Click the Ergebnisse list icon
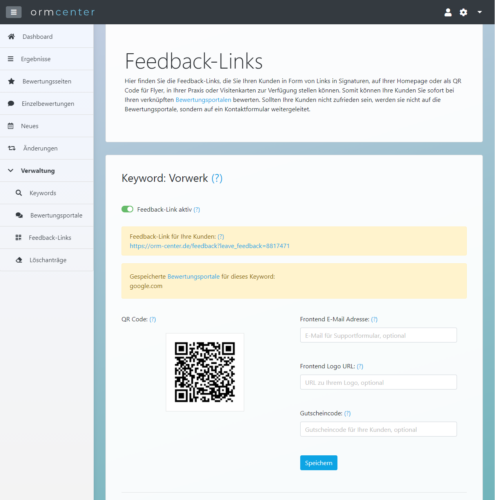The image size is (495, 500). pos(11,59)
